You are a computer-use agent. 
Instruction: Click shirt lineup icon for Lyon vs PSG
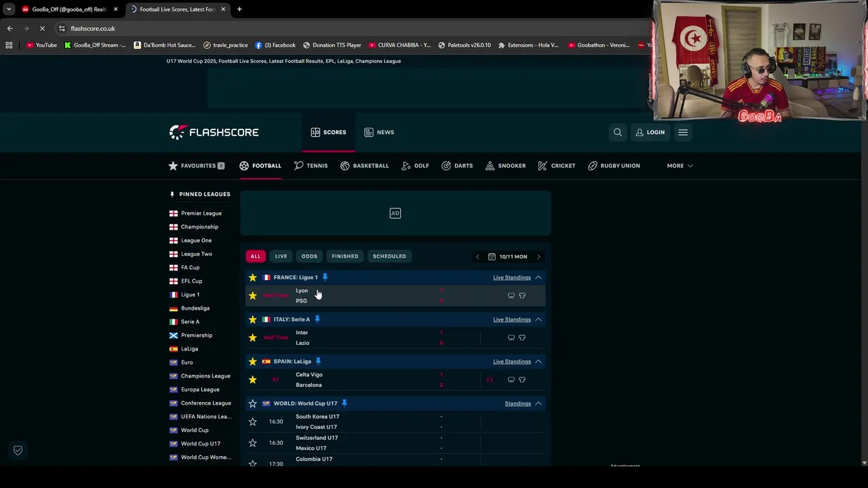(522, 296)
